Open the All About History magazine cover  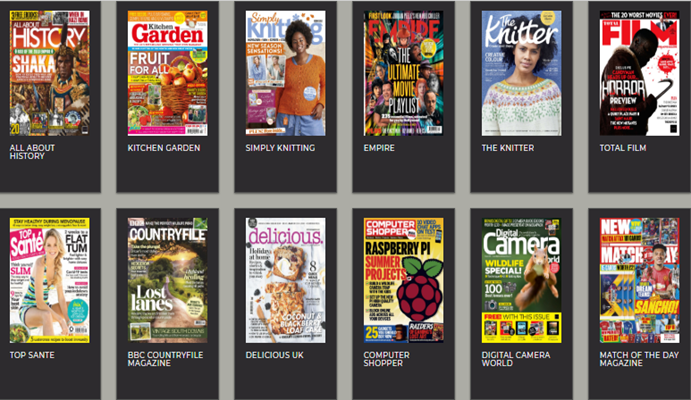pos(49,73)
